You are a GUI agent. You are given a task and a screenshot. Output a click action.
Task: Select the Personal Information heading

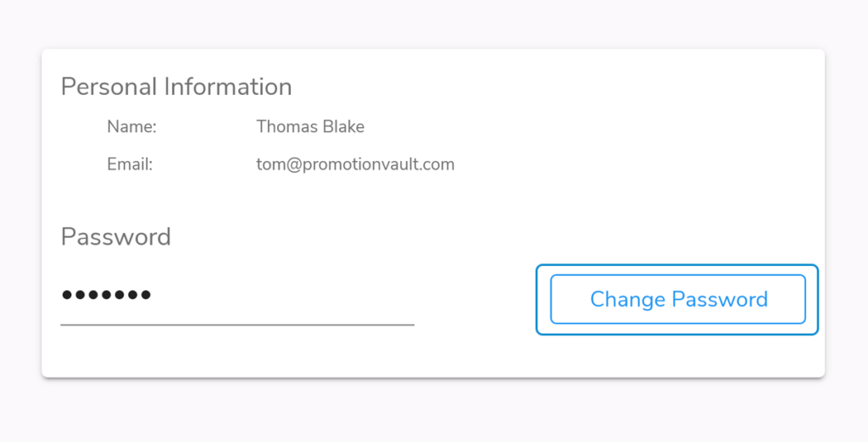point(176,87)
